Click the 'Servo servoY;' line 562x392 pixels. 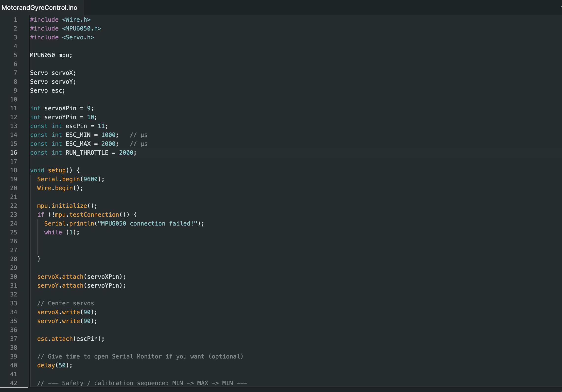(53, 82)
